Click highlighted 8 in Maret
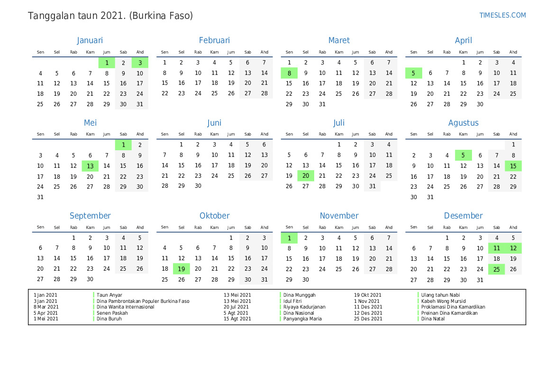 289,73
